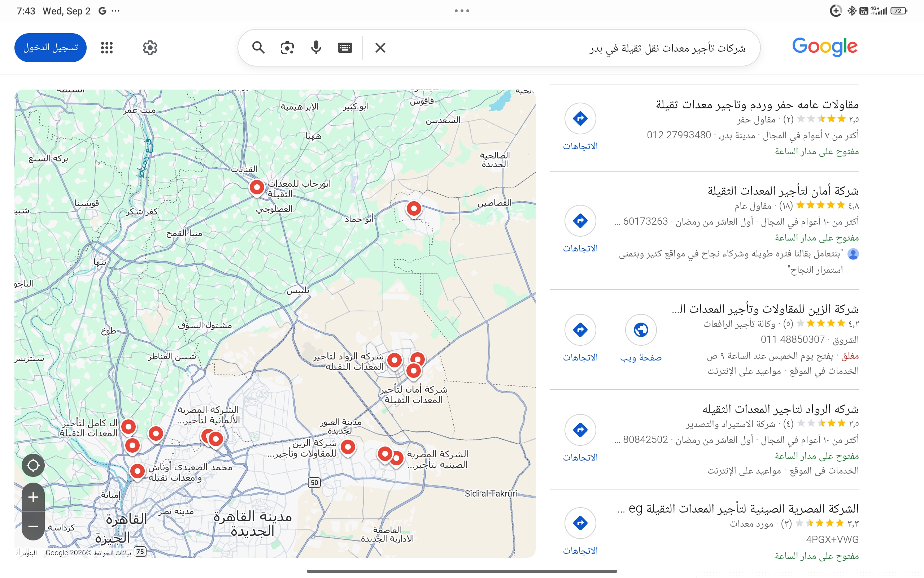Screen dimensions: 924x578
Task: Select map pin ابورحاب للمعدات الثقيلة
Action: pyautogui.click(x=257, y=188)
